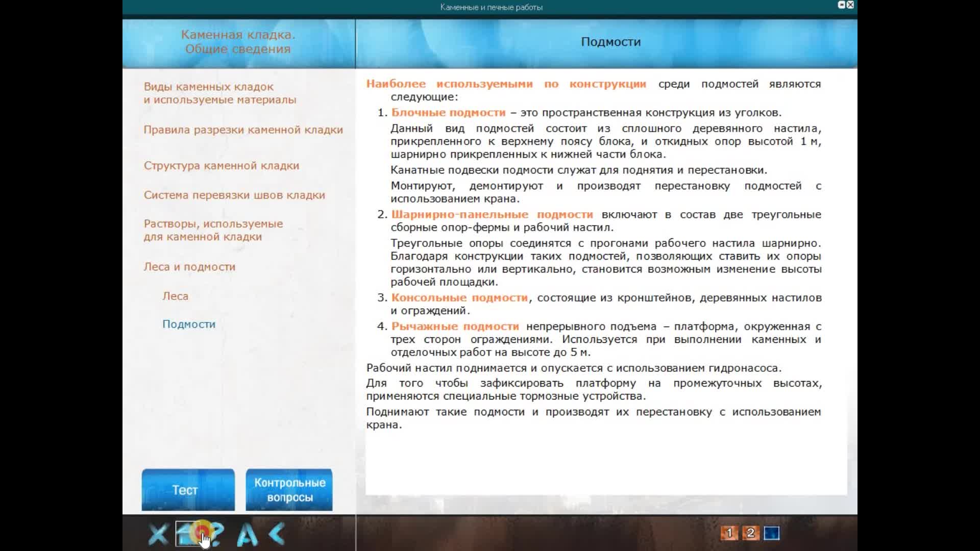Open Система перевязки швов кладки

(234, 195)
